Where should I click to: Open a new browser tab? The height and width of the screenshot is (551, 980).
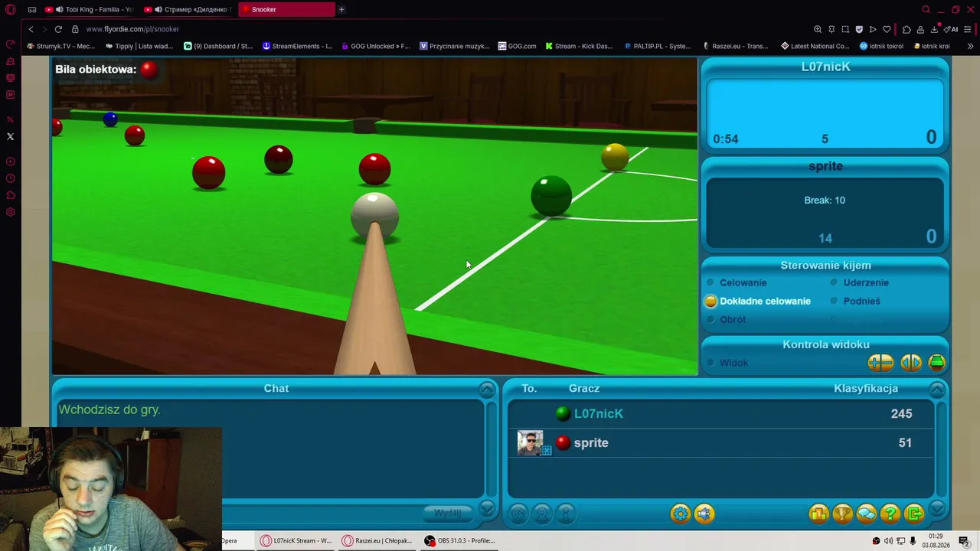click(x=341, y=9)
